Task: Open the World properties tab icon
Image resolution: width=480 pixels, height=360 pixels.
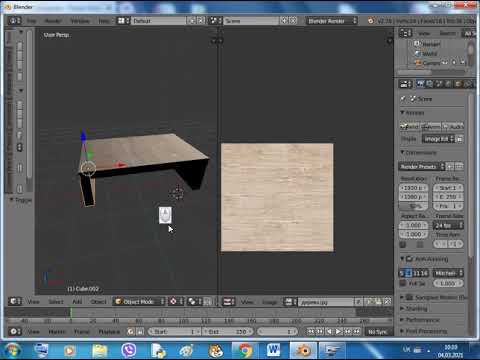Action: click(x=448, y=84)
